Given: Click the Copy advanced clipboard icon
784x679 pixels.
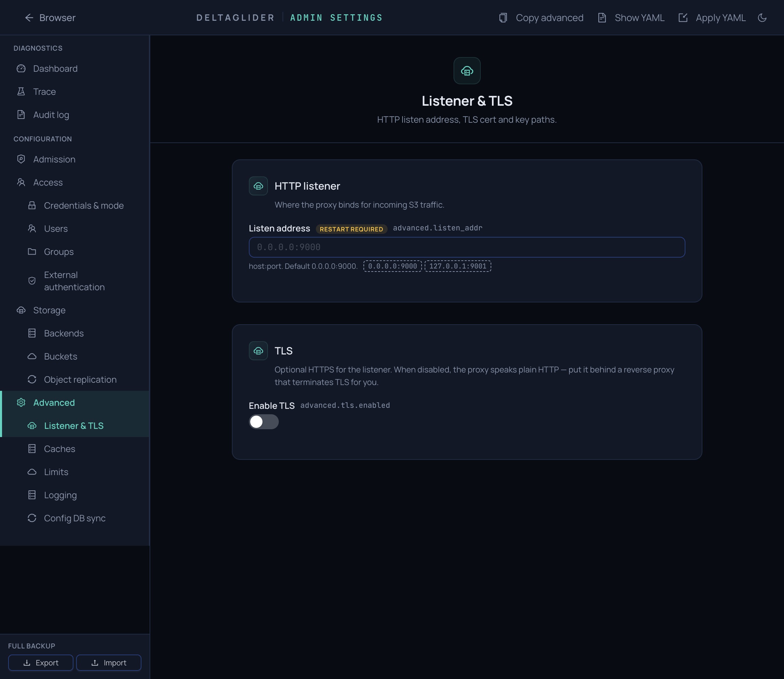Looking at the screenshot, I should pyautogui.click(x=503, y=18).
